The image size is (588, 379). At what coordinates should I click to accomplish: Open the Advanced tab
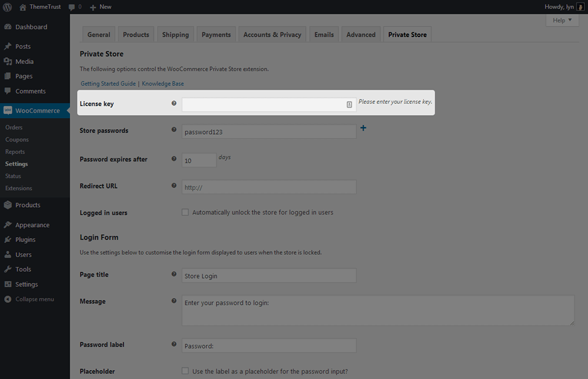pos(361,35)
